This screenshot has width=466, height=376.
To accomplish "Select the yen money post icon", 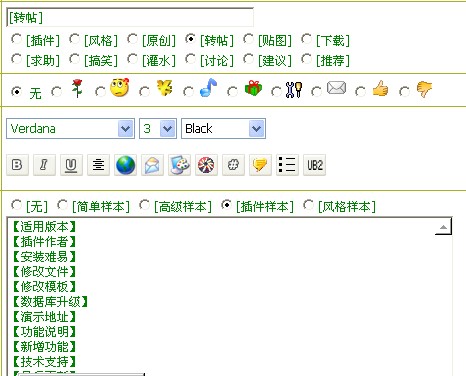I will tap(144, 91).
